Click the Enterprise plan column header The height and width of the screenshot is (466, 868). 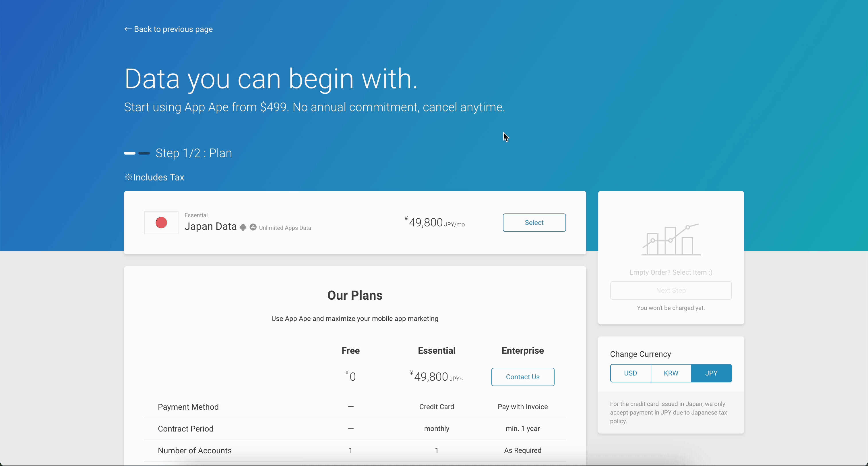522,350
